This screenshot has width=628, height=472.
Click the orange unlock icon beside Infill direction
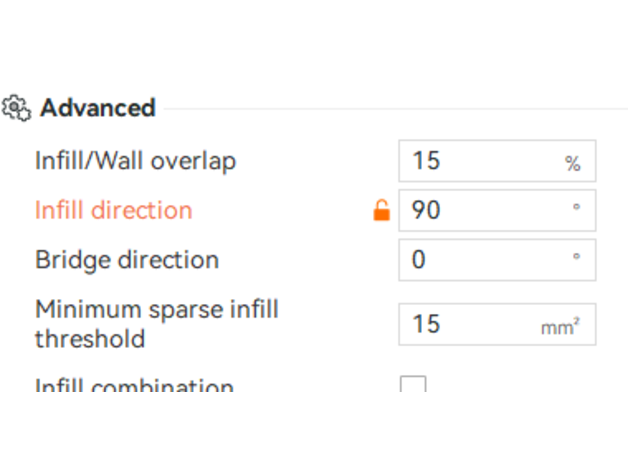pyautogui.click(x=381, y=211)
